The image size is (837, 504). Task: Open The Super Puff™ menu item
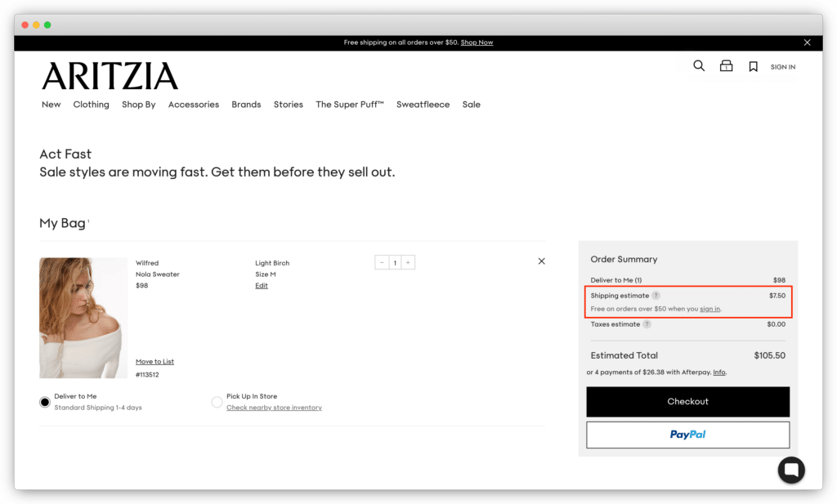(350, 105)
